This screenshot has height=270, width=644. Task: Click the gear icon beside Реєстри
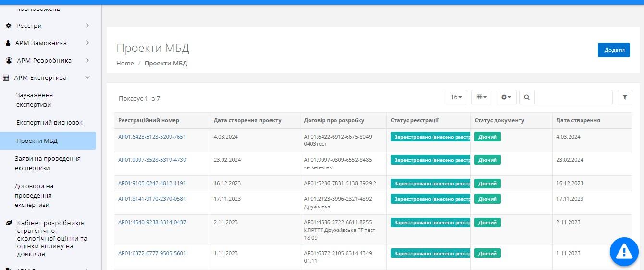(8, 26)
